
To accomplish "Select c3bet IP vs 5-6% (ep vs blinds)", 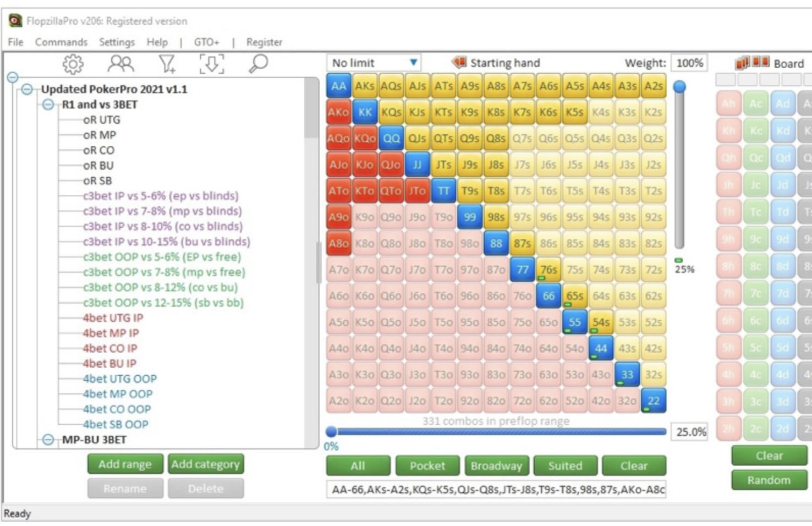I will pos(161,195).
